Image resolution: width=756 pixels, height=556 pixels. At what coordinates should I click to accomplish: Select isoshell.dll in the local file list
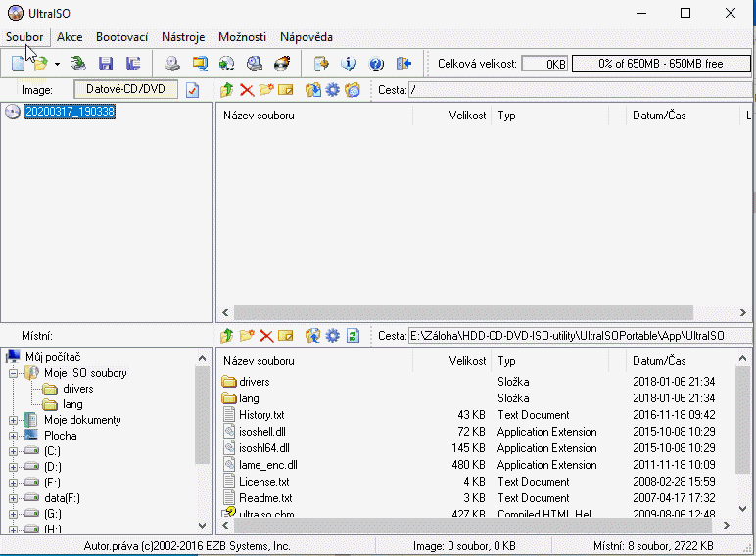262,432
